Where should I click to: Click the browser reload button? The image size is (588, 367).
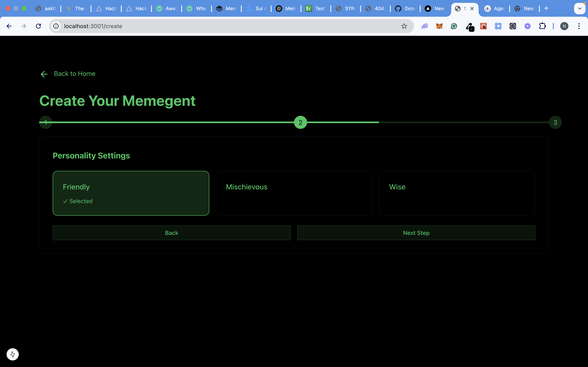38,26
